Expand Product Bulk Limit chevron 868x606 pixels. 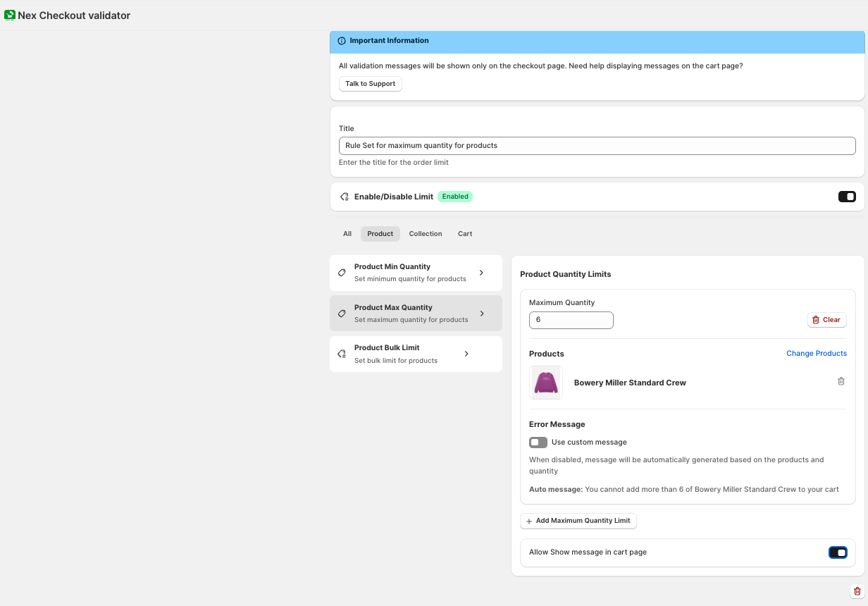(466, 354)
